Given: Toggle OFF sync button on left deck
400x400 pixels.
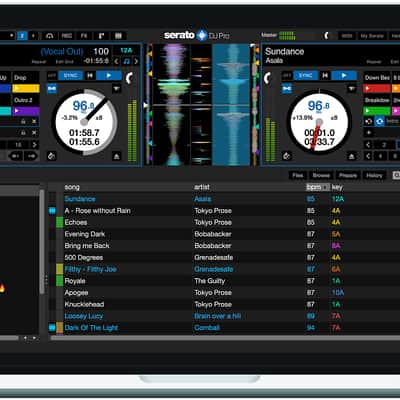Looking at the screenshot, I should point(52,76).
